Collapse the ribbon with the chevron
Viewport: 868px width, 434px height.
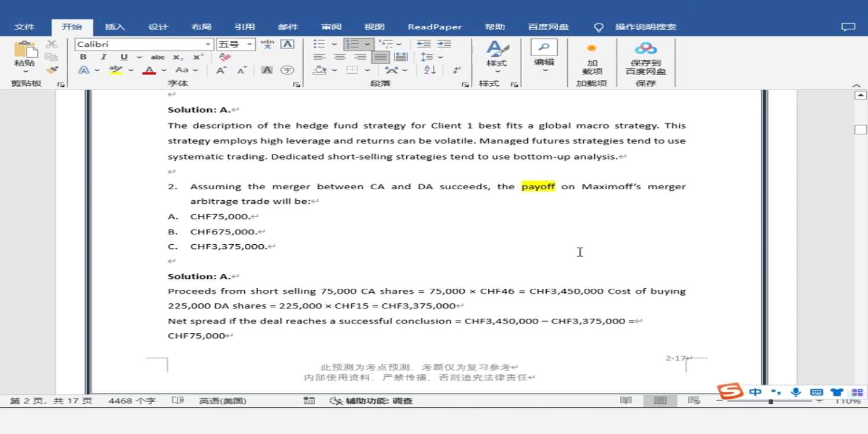pyautogui.click(x=857, y=84)
